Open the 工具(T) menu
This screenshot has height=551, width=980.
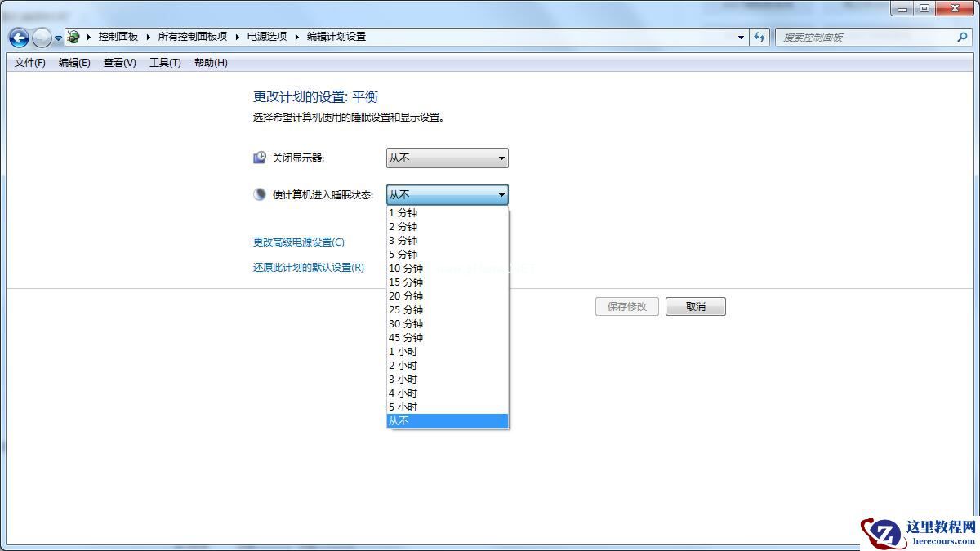point(163,63)
